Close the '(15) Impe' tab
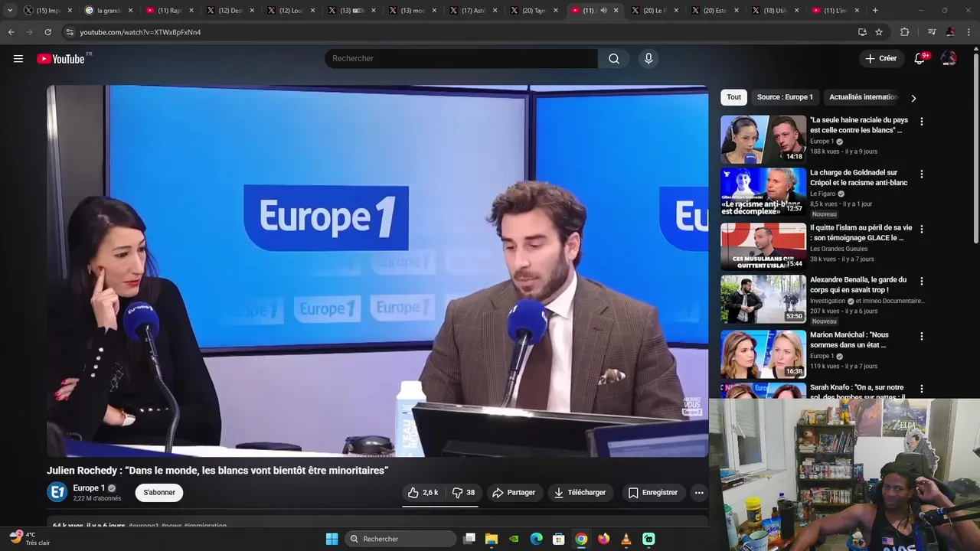 [x=70, y=11]
